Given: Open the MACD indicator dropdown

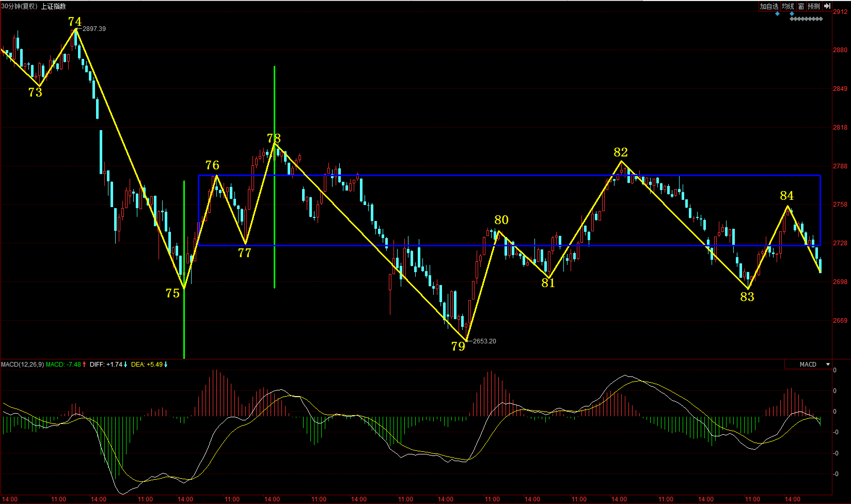Looking at the screenshot, I should coord(828,365).
